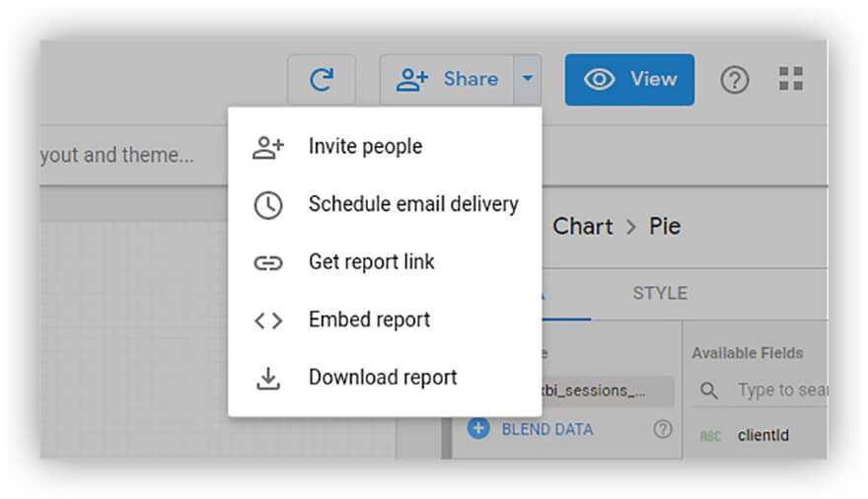868x499 pixels.
Task: Switch to the STYLE tab
Action: [660, 294]
